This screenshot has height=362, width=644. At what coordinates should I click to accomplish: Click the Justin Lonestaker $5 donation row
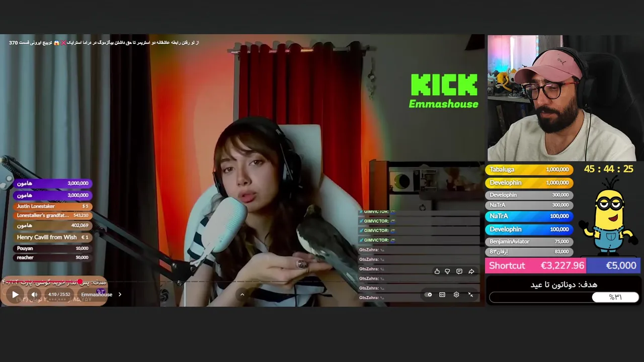pos(53,206)
